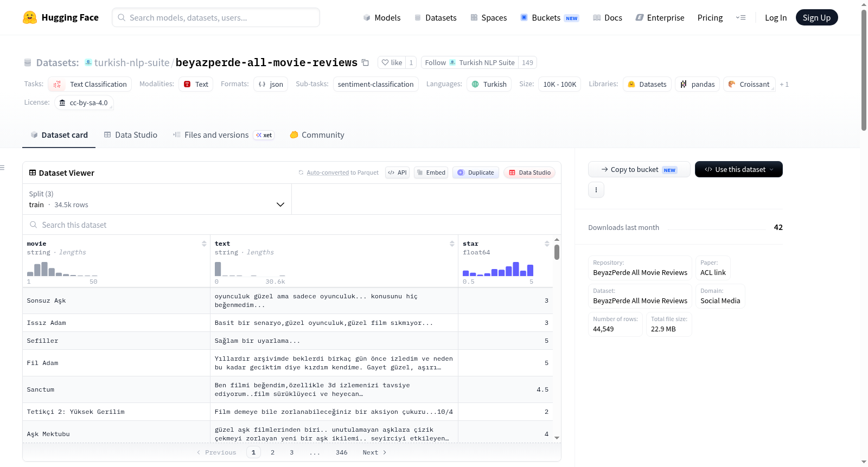Viewport: 868px width, 467px height.
Task: Open the Community tab
Action: 317,135
